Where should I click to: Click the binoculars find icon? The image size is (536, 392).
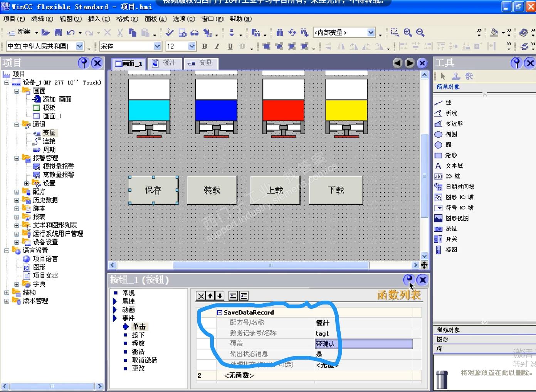pos(280,33)
